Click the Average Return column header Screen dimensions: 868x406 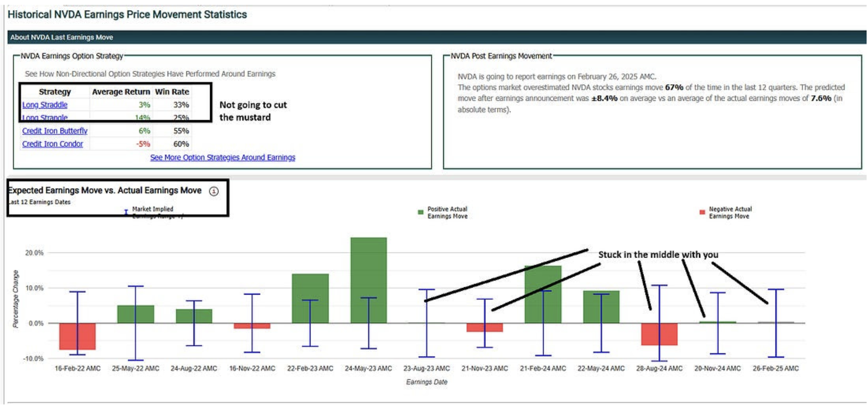(121, 92)
